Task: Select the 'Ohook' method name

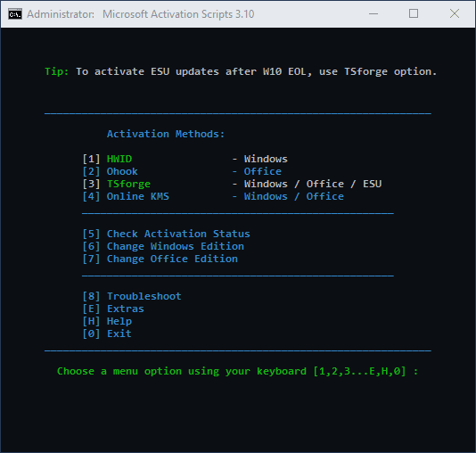Action: click(x=122, y=171)
